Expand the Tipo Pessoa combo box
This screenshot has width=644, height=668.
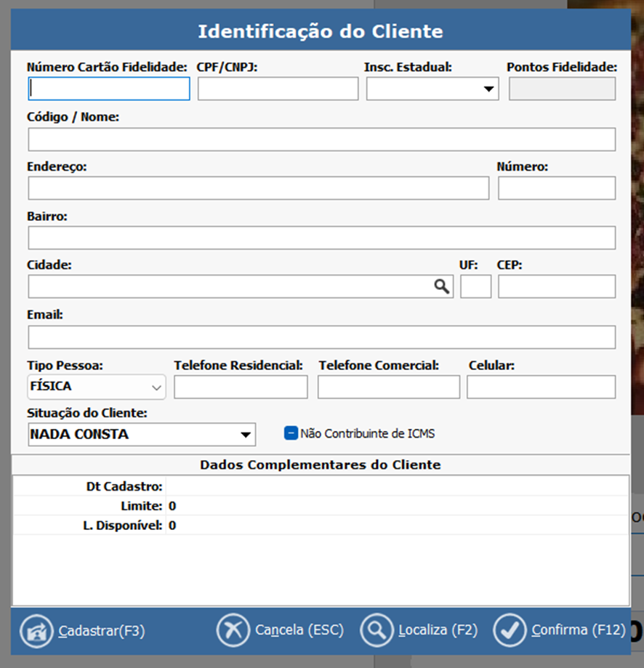pos(156,387)
